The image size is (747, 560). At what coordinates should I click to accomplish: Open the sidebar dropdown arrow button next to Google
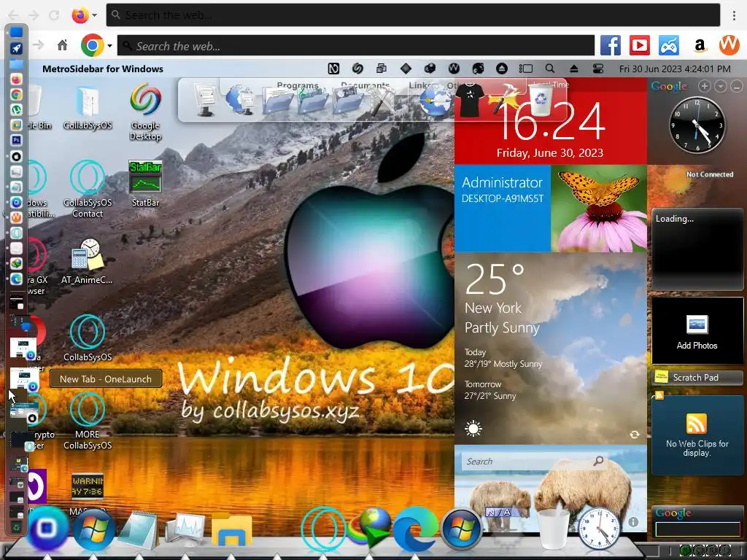720,86
